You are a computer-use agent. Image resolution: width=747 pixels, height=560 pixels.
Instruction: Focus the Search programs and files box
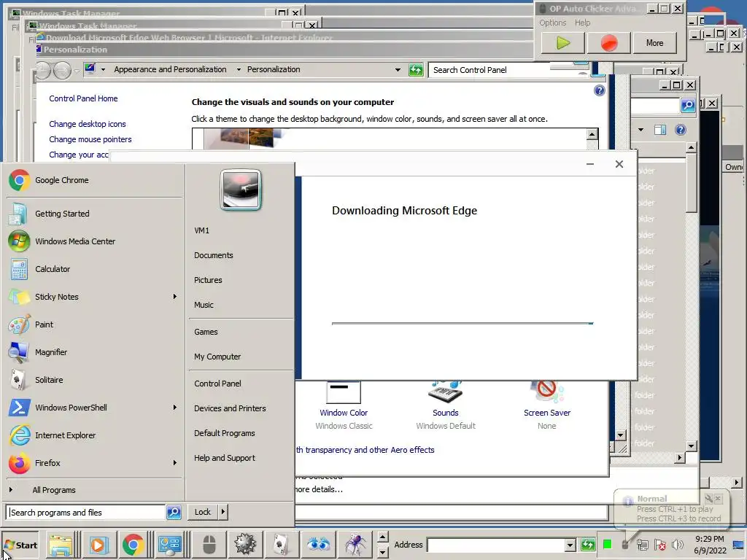click(86, 513)
